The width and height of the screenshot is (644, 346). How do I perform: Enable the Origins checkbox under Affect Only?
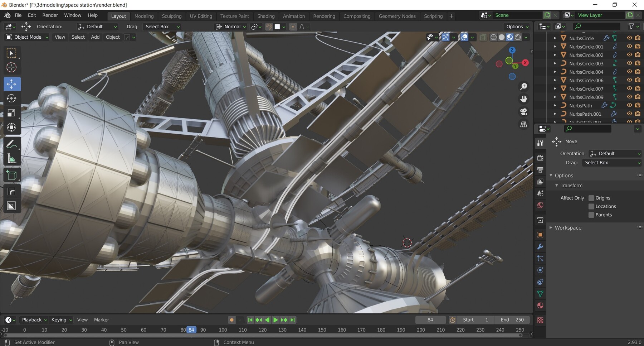(x=592, y=198)
